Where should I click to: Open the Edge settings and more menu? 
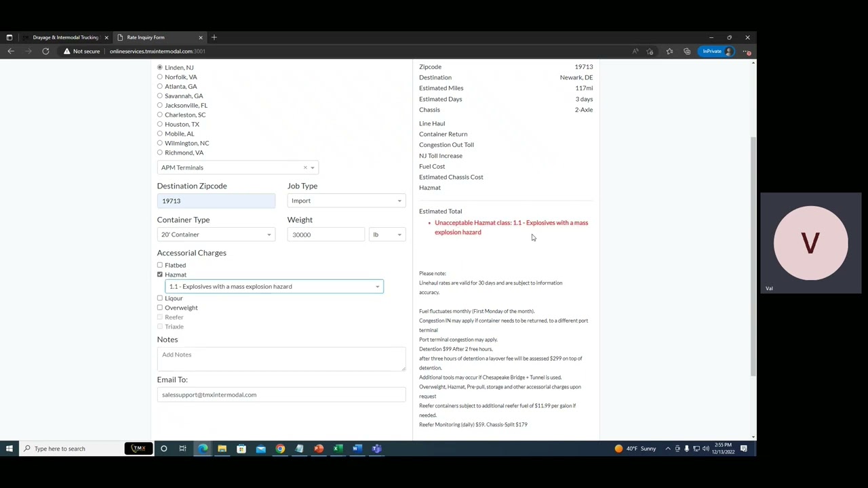[747, 52]
